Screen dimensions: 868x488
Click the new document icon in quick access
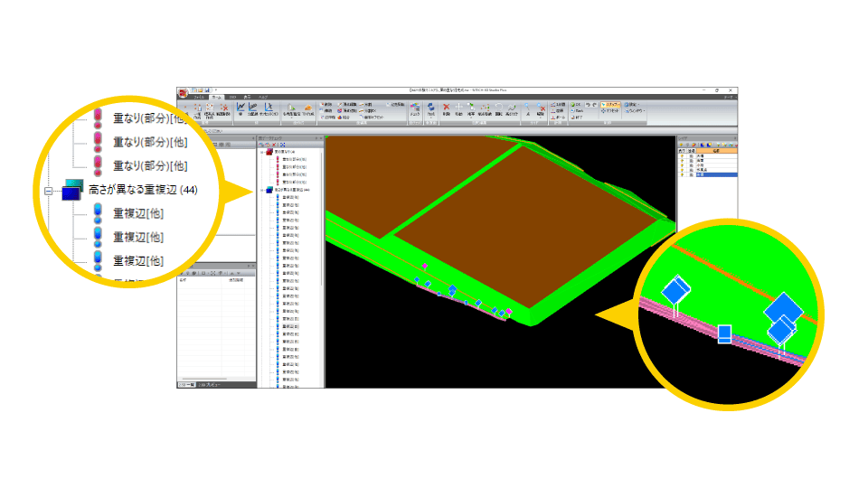194,90
